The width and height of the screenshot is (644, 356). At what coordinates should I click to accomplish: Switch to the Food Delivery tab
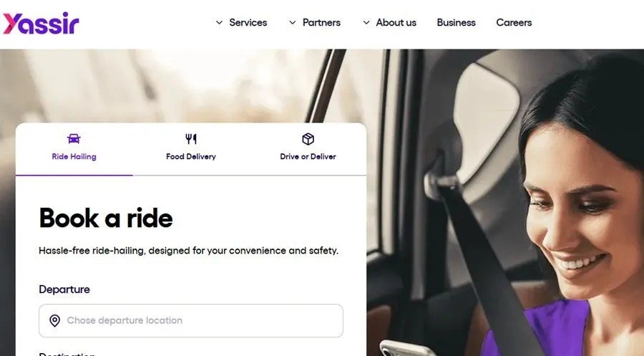click(191, 149)
